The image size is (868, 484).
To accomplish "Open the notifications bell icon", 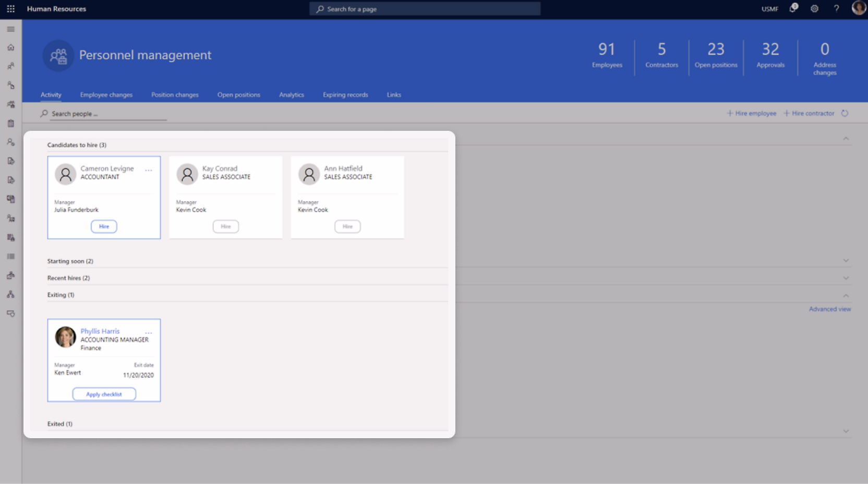I will [793, 8].
